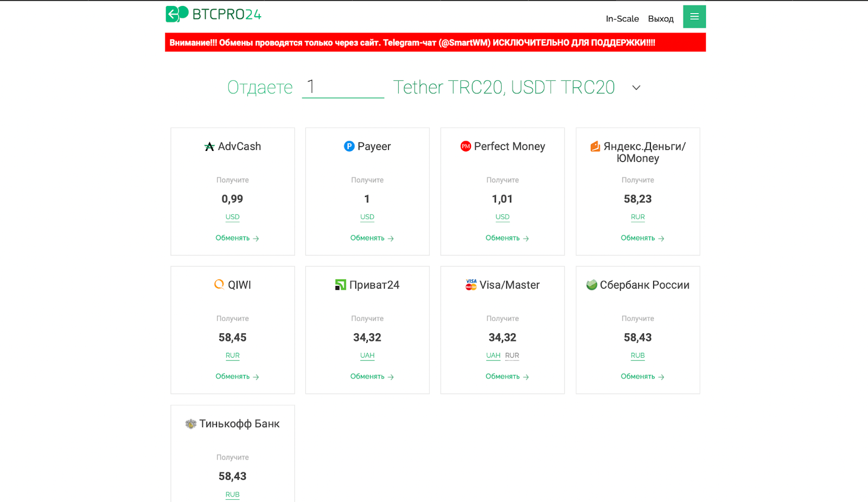Open the green hamburger menu
This screenshot has height=502, width=868.
click(694, 17)
